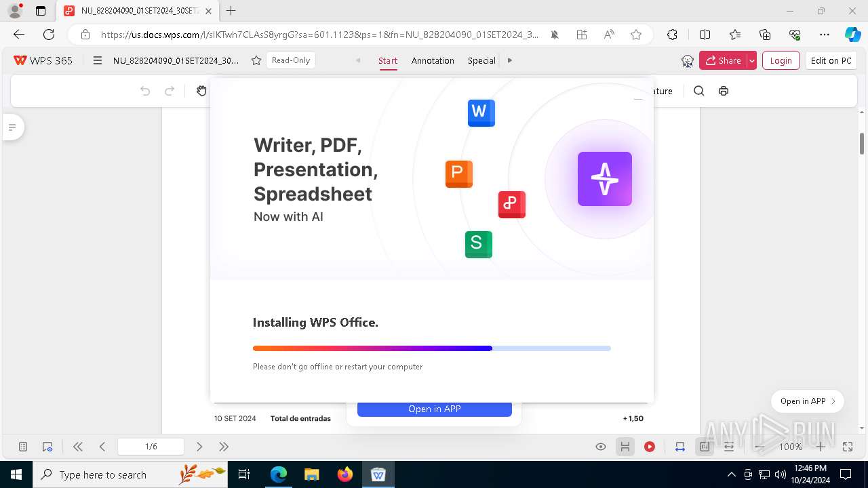This screenshot has width=868, height=488.
Task: Open Windows Task View
Action: [x=244, y=474]
